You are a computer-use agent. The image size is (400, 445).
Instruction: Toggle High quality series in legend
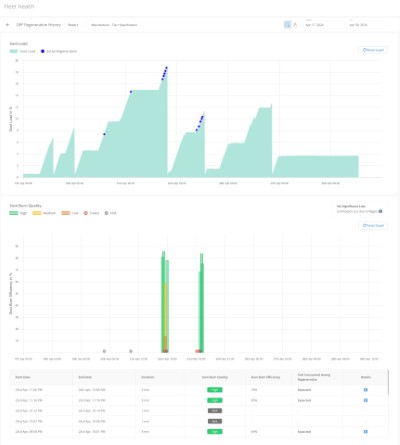click(18, 213)
